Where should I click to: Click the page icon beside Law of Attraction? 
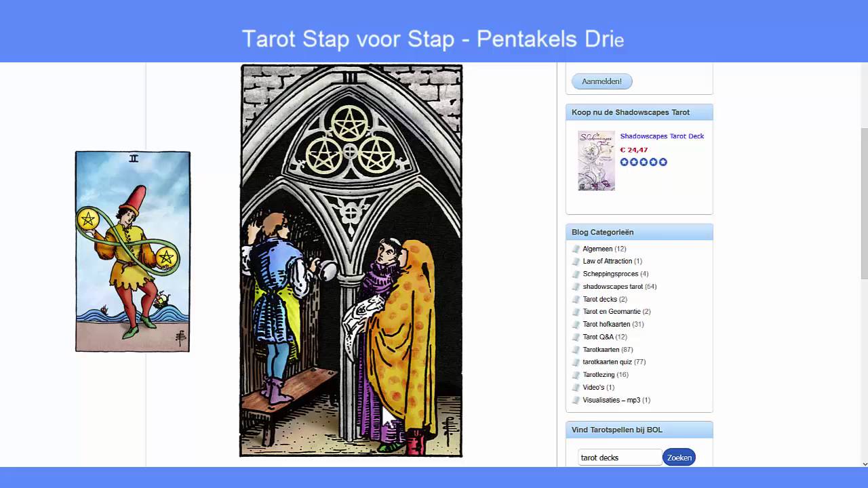click(576, 261)
